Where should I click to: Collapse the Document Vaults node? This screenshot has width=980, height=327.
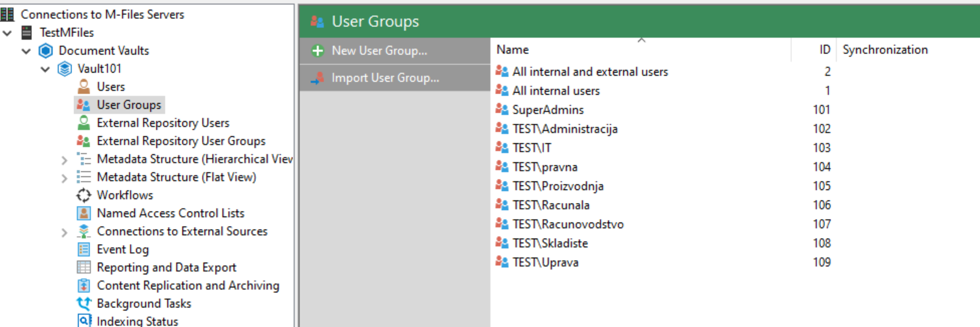tap(26, 51)
